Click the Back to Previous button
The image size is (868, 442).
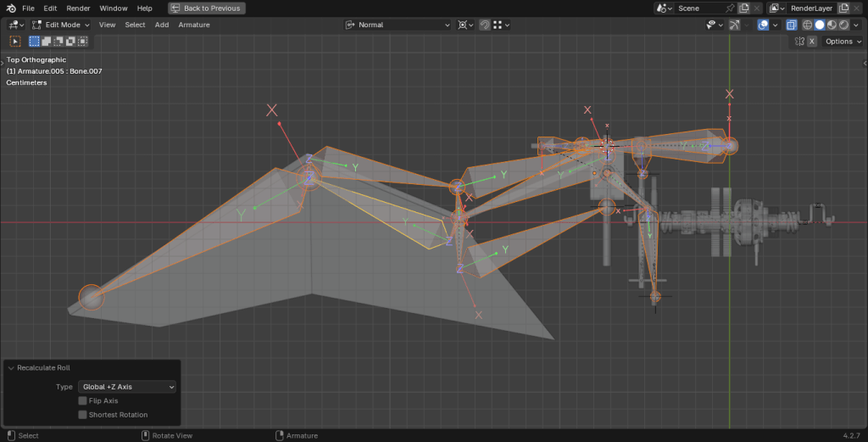(207, 8)
